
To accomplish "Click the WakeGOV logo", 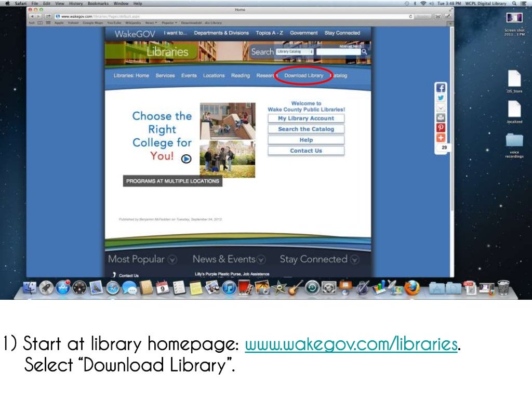I will pos(135,34).
